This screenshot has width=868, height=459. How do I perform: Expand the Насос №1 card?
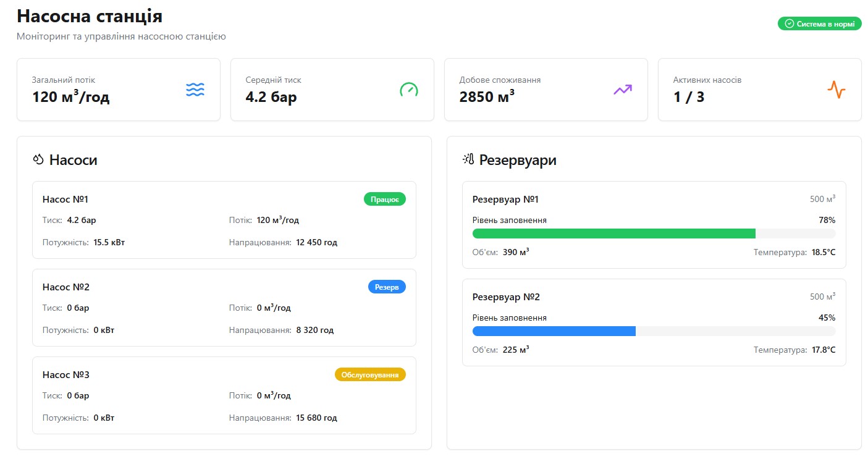224,220
